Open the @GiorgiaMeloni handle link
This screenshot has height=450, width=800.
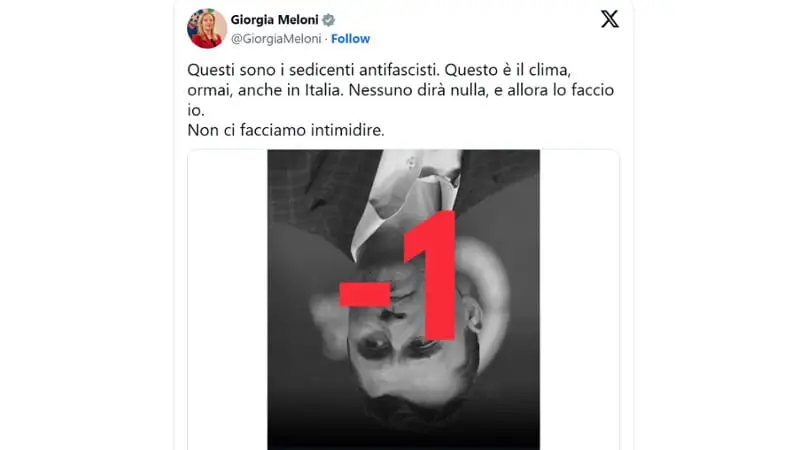(x=276, y=39)
